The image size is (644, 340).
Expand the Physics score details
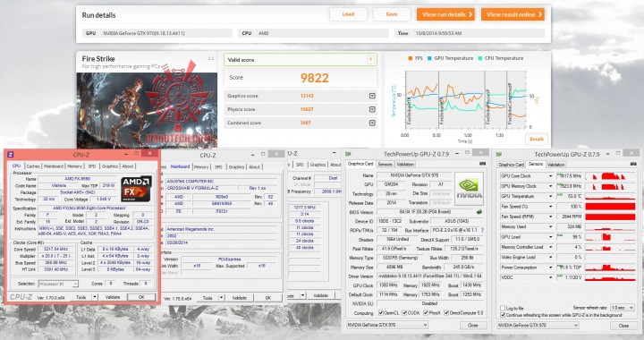click(x=372, y=109)
